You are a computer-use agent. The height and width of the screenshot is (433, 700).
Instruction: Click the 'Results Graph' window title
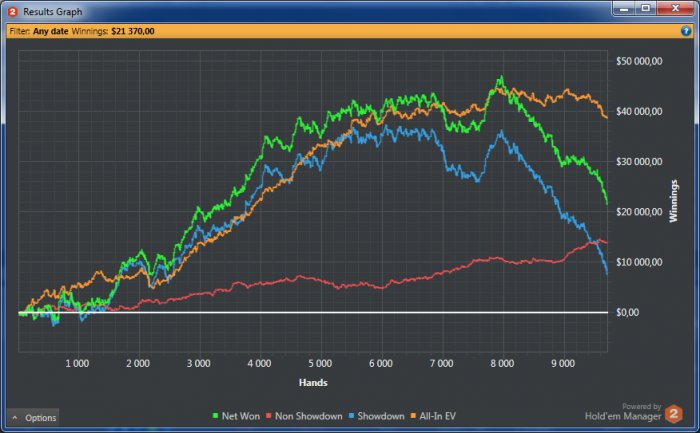coord(53,12)
